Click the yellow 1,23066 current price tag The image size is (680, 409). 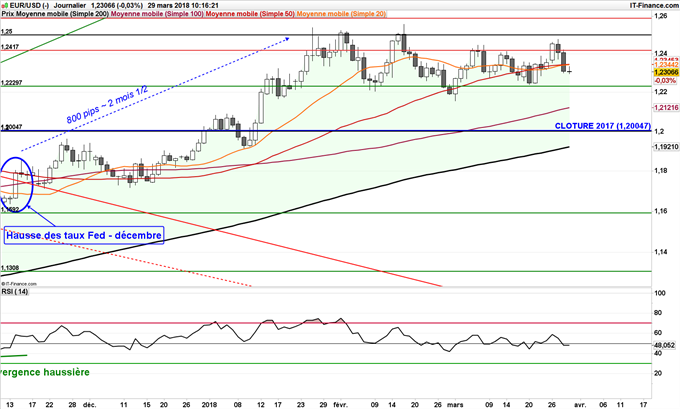(x=666, y=72)
